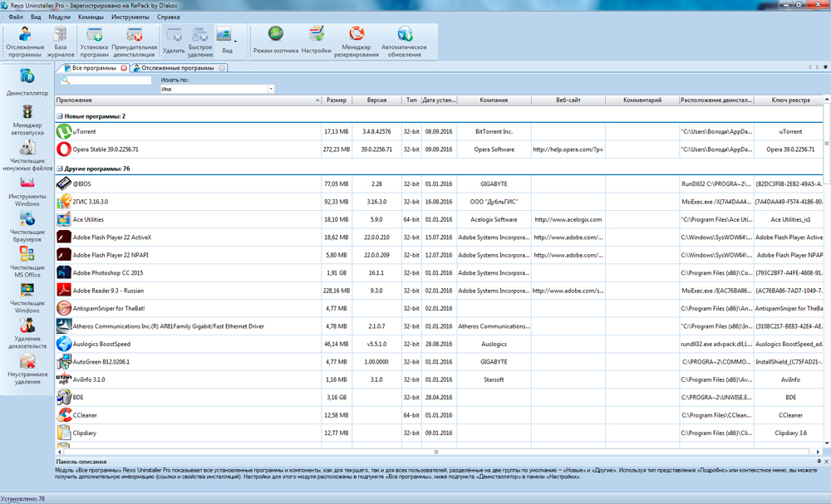Viewport: 831px width, 504px height.
Task: Close the Панель описания panel
Action: [x=826, y=462]
